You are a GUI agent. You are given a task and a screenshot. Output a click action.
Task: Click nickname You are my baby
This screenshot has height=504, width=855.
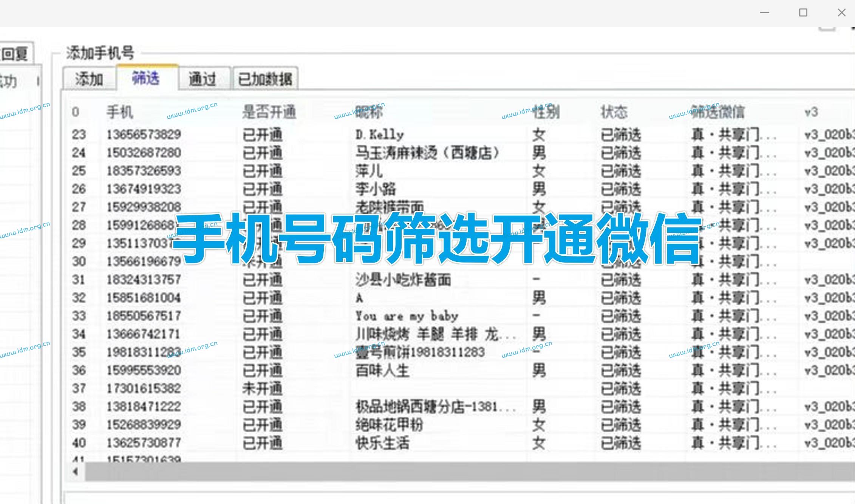point(407,316)
